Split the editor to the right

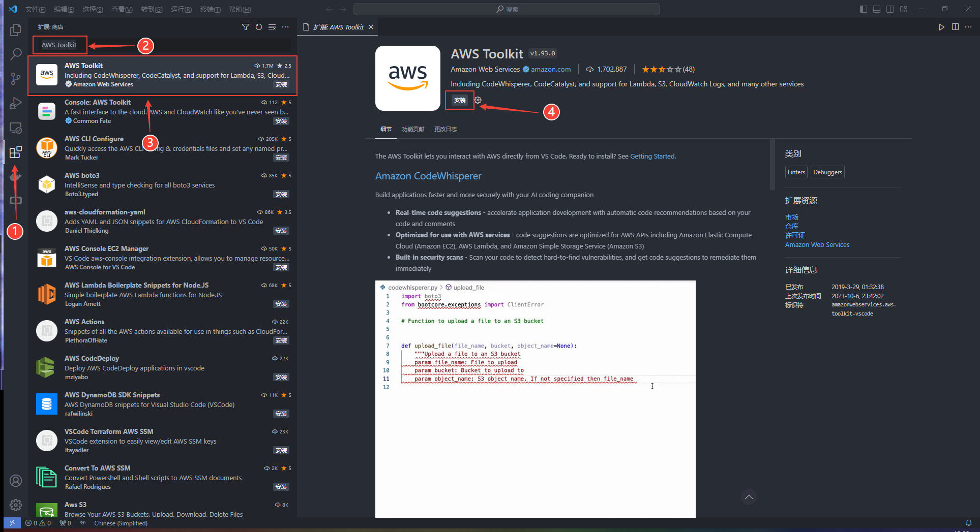pos(955,27)
